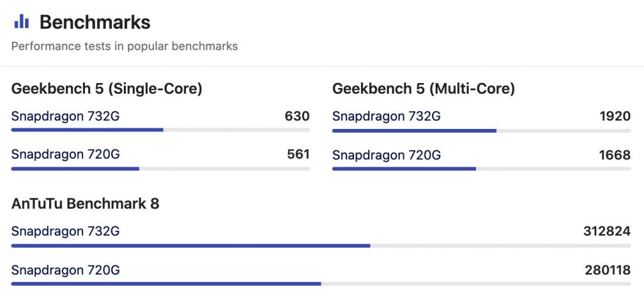
Task: Click the 312824 AnTuTu score value
Action: [x=606, y=232]
